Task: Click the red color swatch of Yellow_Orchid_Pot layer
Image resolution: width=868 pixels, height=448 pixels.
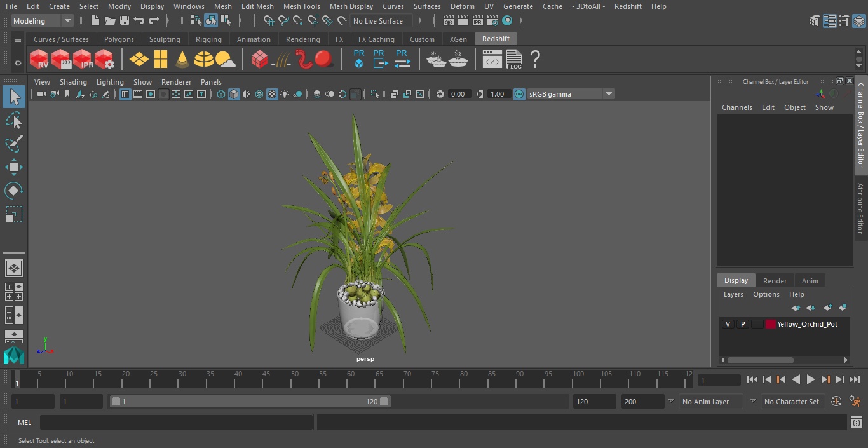Action: coord(771,324)
